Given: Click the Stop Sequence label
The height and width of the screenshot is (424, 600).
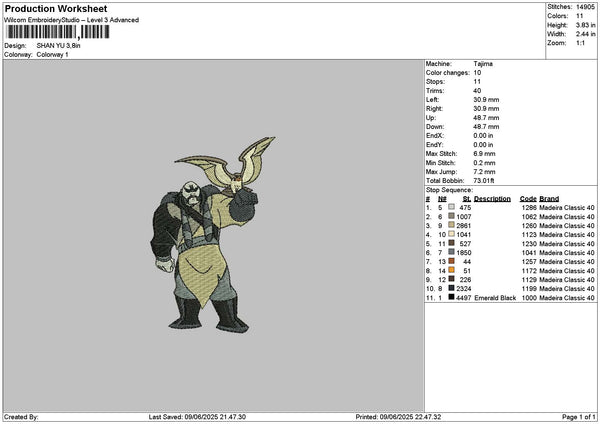Looking at the screenshot, I should coord(449,190).
